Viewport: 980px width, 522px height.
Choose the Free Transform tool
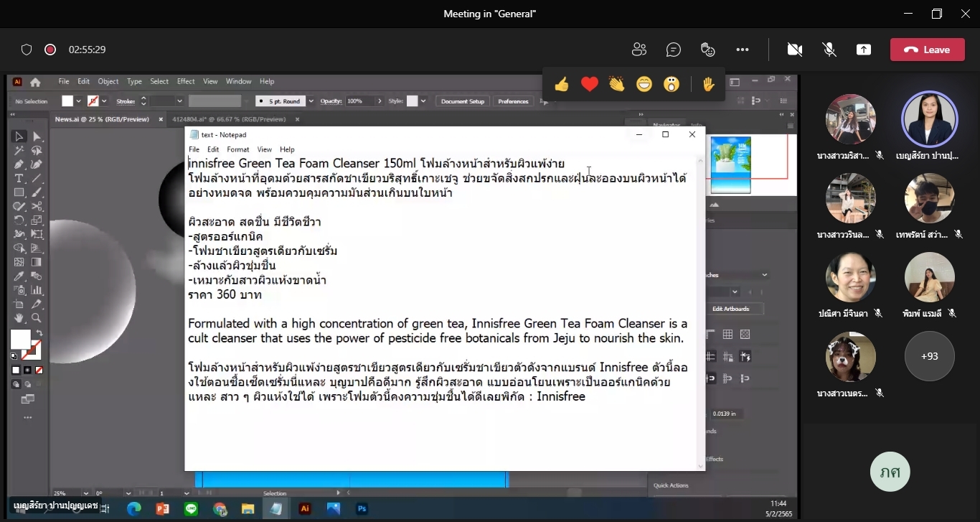point(37,234)
